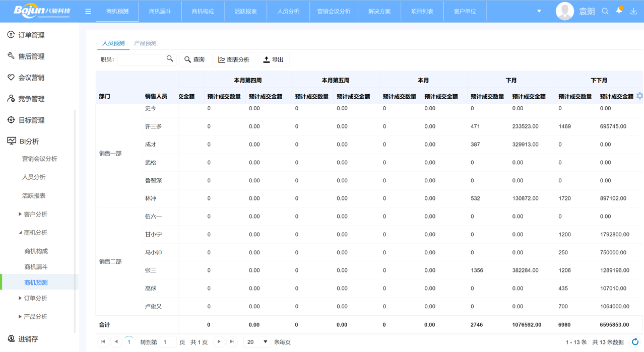Select the 订单管理 icon in the sidebar
Viewport: 644px width, 352px height.
pyautogui.click(x=11, y=35)
